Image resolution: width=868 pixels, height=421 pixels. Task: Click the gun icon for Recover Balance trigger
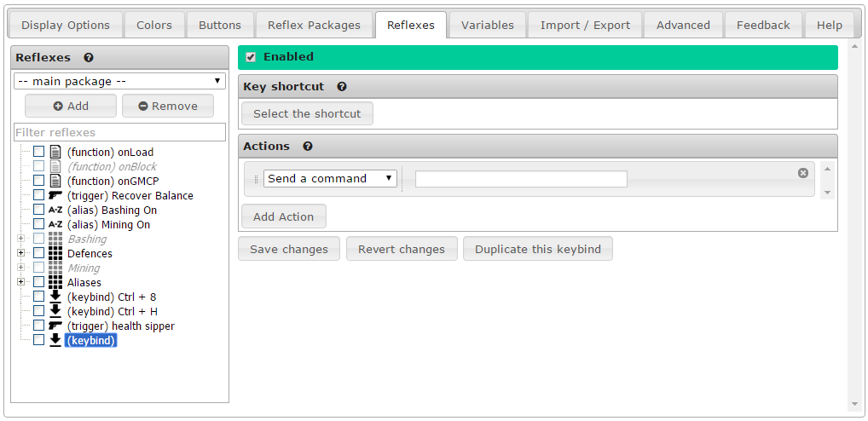click(55, 196)
